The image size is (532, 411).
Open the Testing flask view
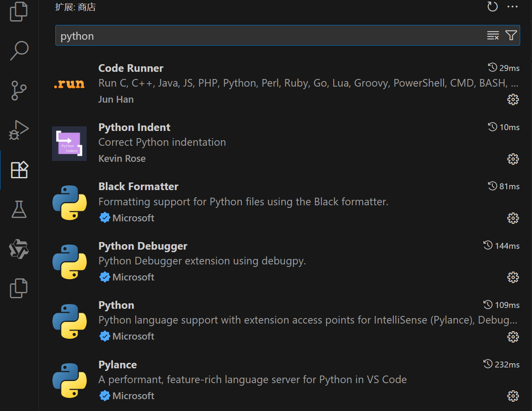[19, 210]
